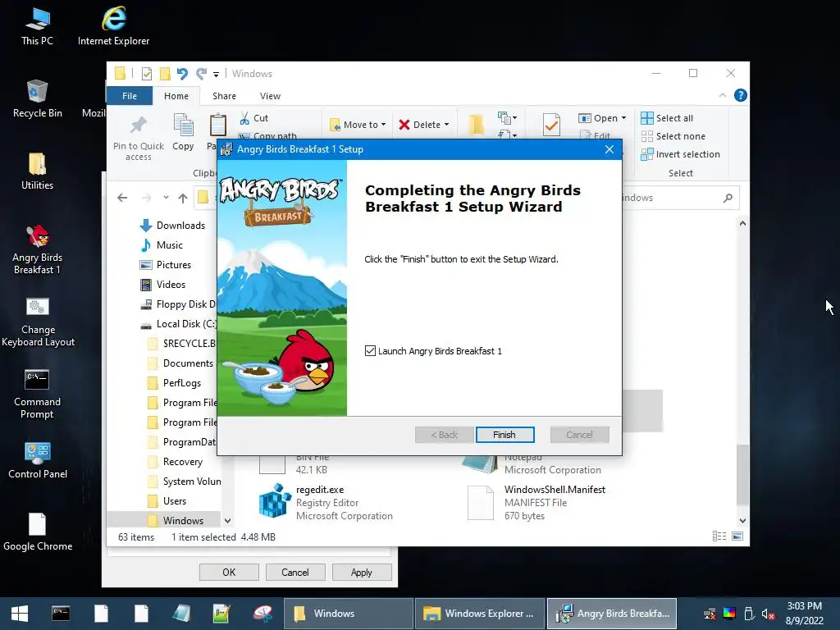Click Apply in background dialog

click(362, 572)
